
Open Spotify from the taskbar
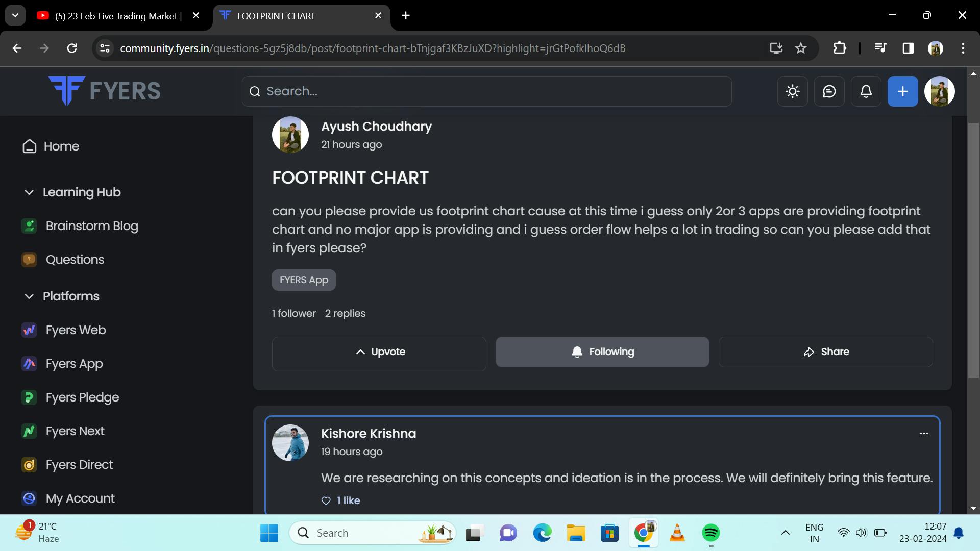click(710, 533)
